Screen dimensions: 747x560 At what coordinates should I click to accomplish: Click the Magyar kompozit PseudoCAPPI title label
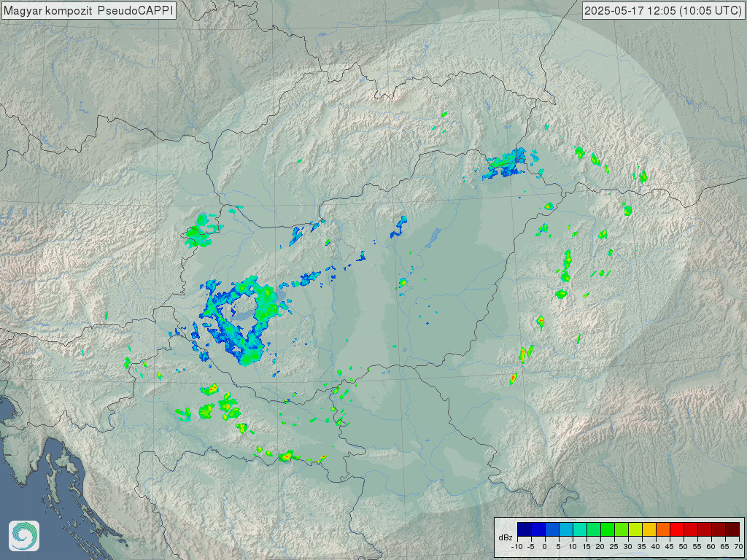point(88,10)
